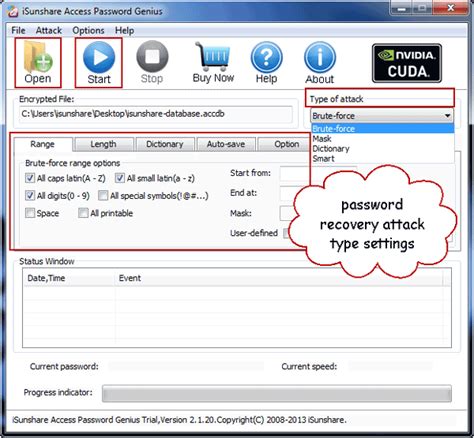Select Brute-force from attack list
The height and width of the screenshot is (438, 474).
pos(383,129)
